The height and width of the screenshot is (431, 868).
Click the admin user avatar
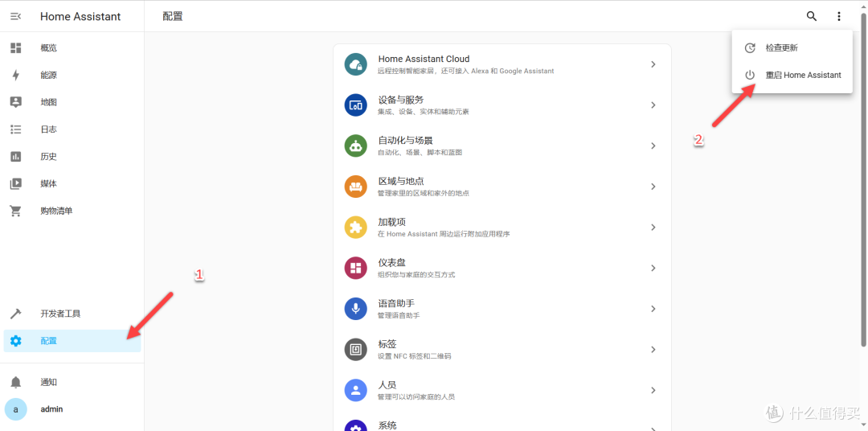[x=15, y=409]
